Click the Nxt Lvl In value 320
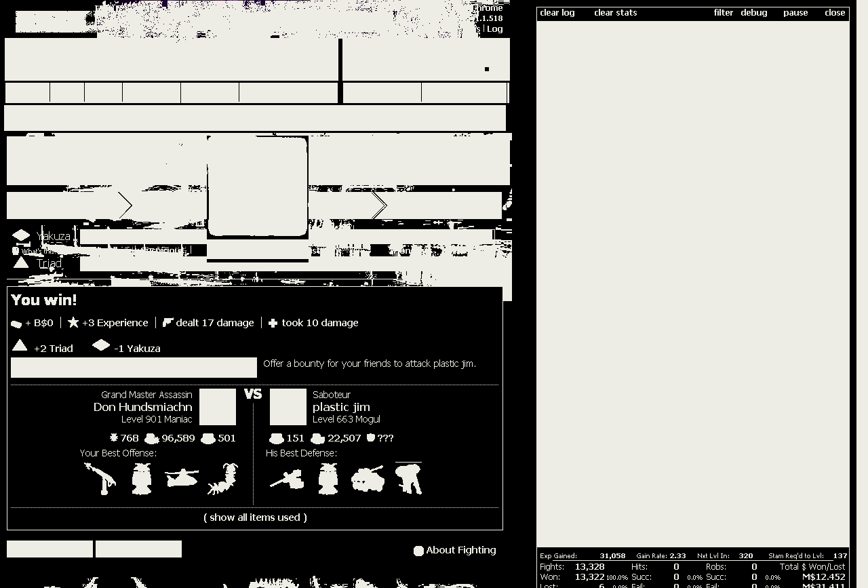Image resolution: width=868 pixels, height=588 pixels. click(x=746, y=556)
